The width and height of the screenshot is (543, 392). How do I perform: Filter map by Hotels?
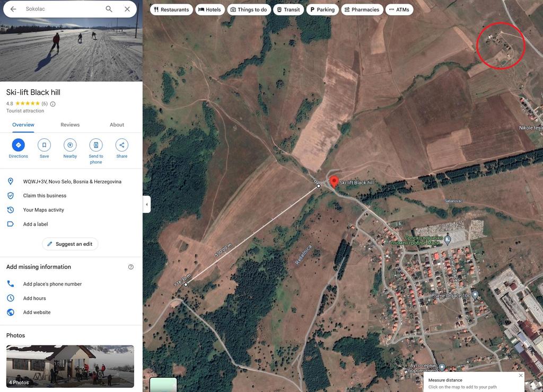pyautogui.click(x=209, y=10)
